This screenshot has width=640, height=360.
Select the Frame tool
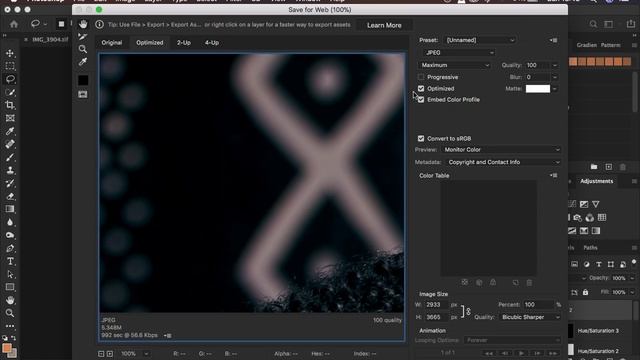tap(10, 118)
